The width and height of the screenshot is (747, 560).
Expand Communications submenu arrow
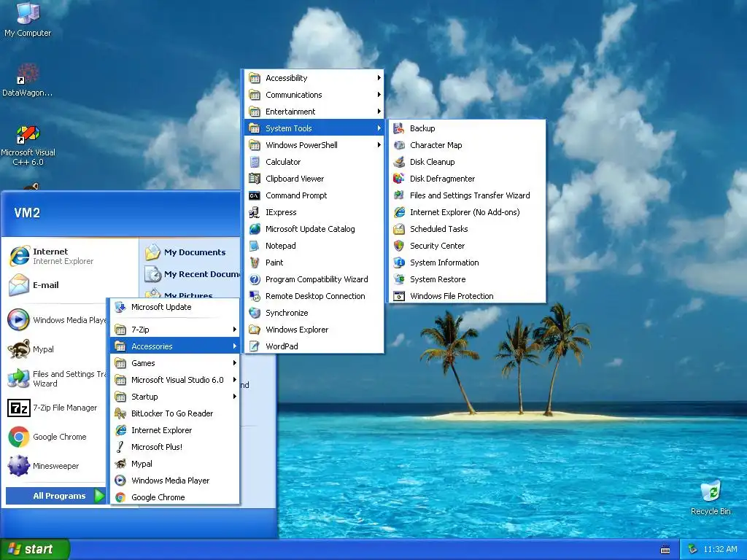pyautogui.click(x=379, y=95)
